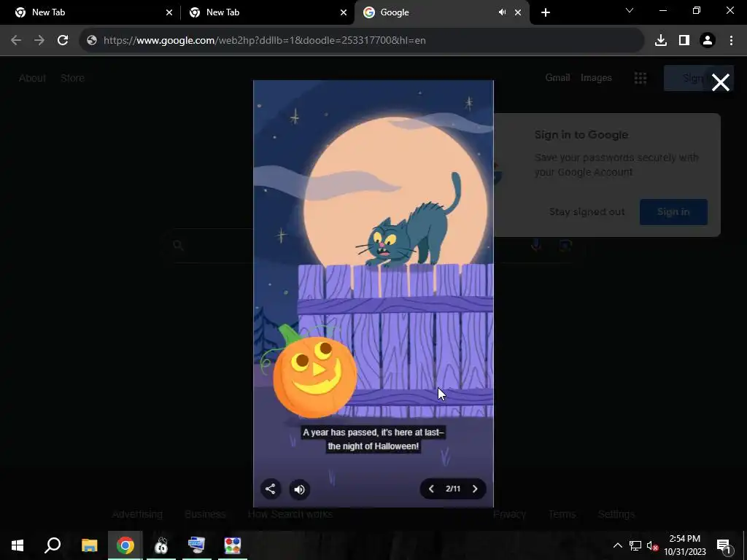This screenshot has height=560, width=747.
Task: Close the second New Tab
Action: [x=344, y=12]
